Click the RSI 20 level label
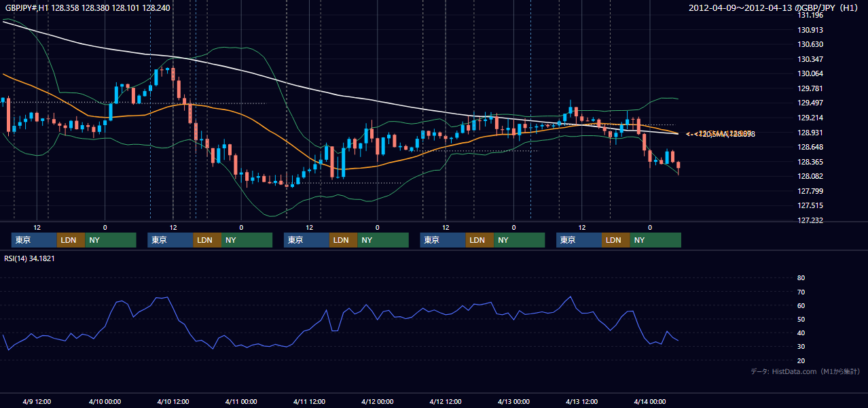868x408 pixels. [801, 360]
